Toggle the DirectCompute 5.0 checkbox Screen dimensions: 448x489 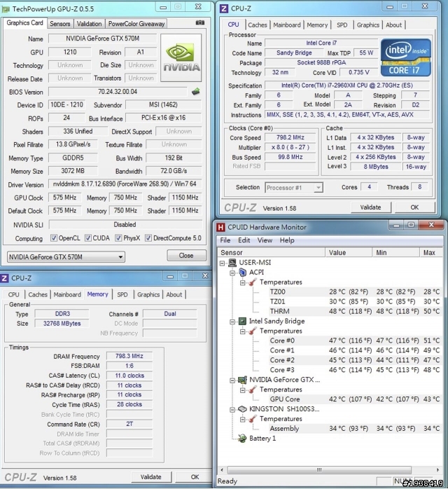pyautogui.click(x=148, y=238)
